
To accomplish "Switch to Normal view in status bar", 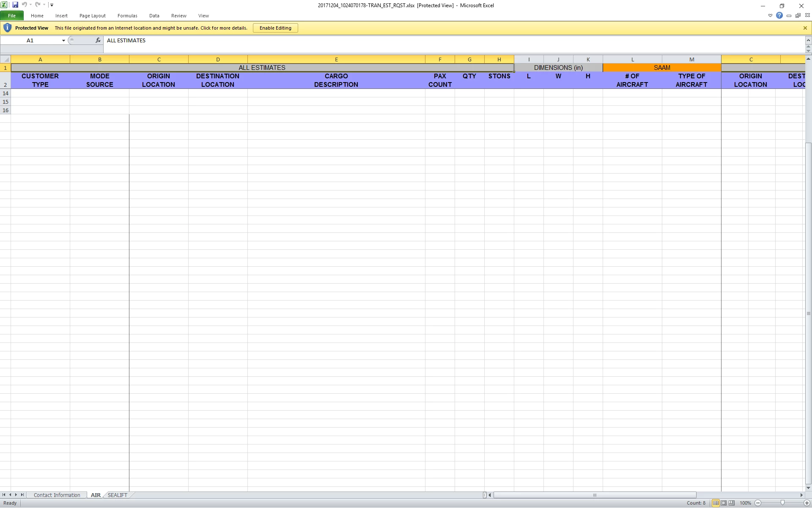I will pos(716,503).
